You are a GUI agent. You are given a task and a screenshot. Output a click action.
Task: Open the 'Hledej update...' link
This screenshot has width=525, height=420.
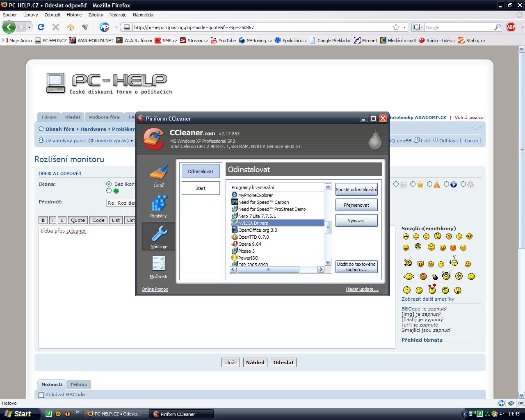[362, 289]
